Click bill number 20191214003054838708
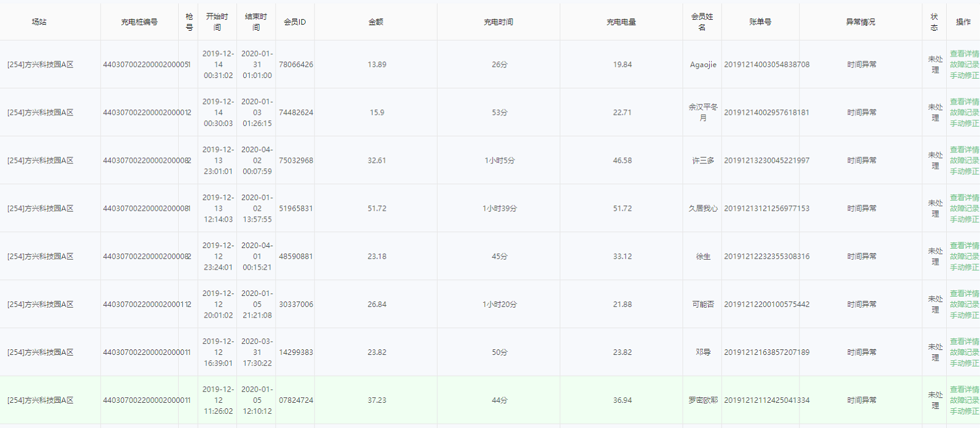 766,64
